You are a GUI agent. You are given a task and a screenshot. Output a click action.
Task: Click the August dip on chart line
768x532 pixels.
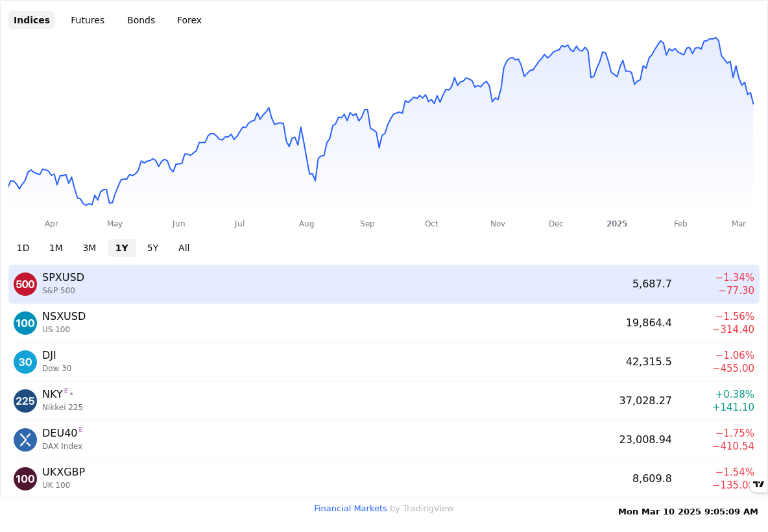[315, 180]
